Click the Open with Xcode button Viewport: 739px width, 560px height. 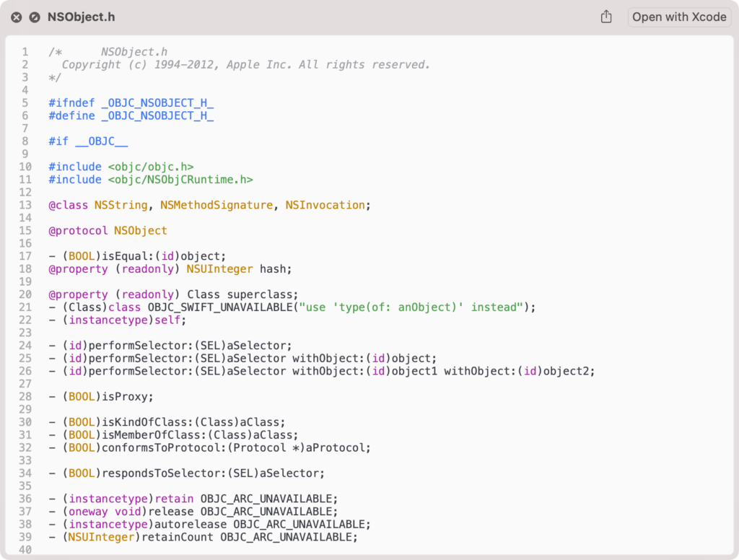pyautogui.click(x=678, y=17)
